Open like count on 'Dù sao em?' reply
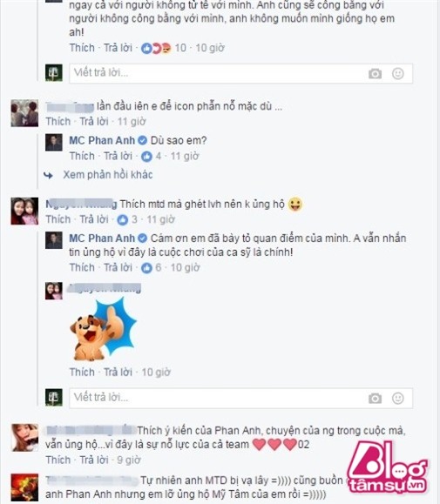This screenshot has height=504, width=440. (152, 156)
